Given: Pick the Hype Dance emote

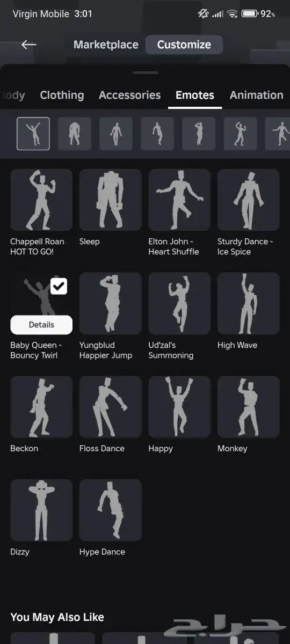Looking at the screenshot, I should point(110,510).
